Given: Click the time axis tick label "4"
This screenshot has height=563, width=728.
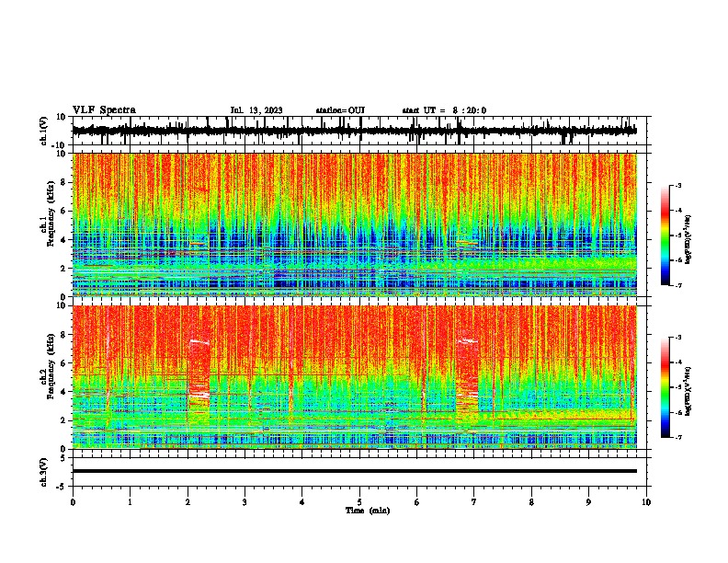Looking at the screenshot, I should pyautogui.click(x=302, y=502).
